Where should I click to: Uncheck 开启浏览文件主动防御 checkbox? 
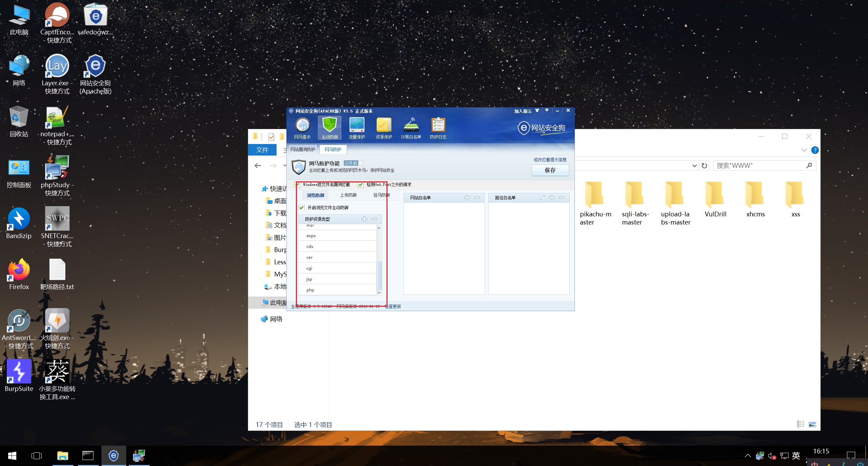302,208
